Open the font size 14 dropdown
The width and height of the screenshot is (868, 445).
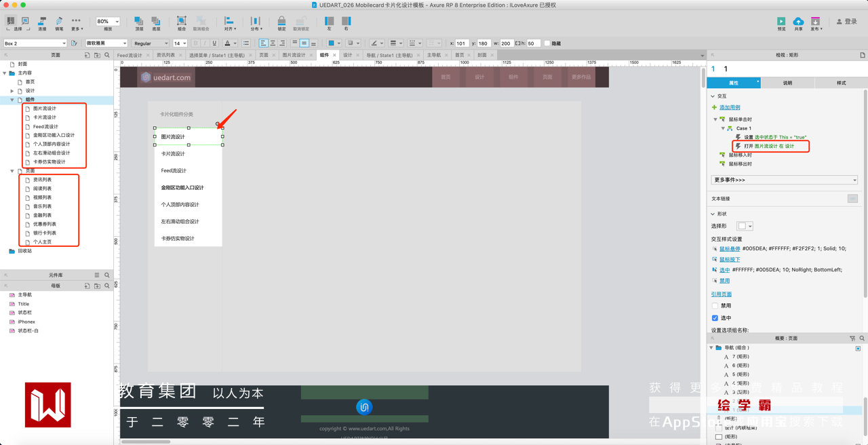tap(180, 43)
